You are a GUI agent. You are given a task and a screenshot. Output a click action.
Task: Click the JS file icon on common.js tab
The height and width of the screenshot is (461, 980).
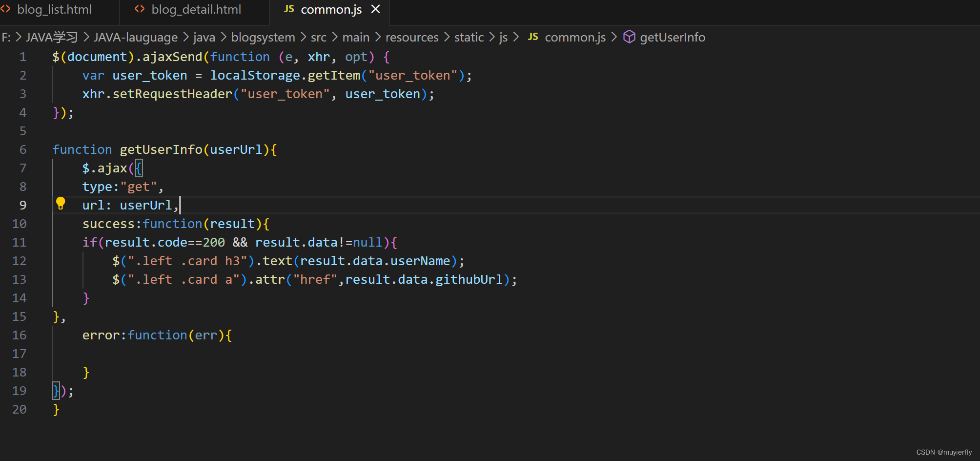(289, 9)
